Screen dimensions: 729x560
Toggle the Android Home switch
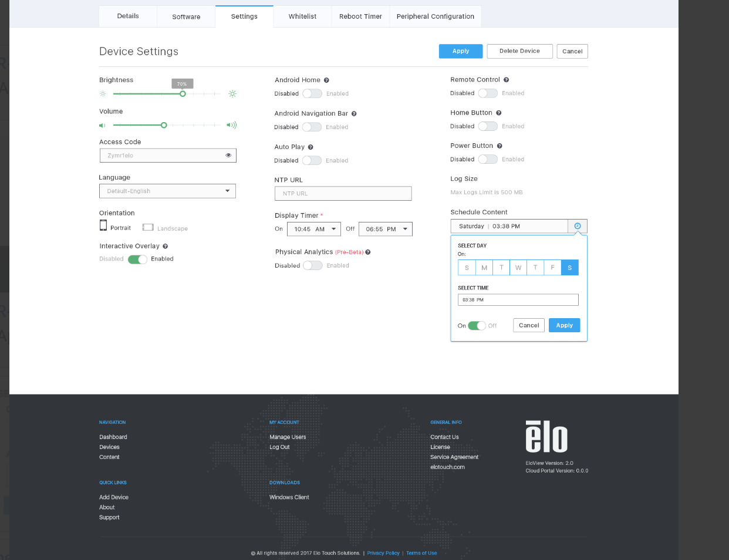click(312, 93)
